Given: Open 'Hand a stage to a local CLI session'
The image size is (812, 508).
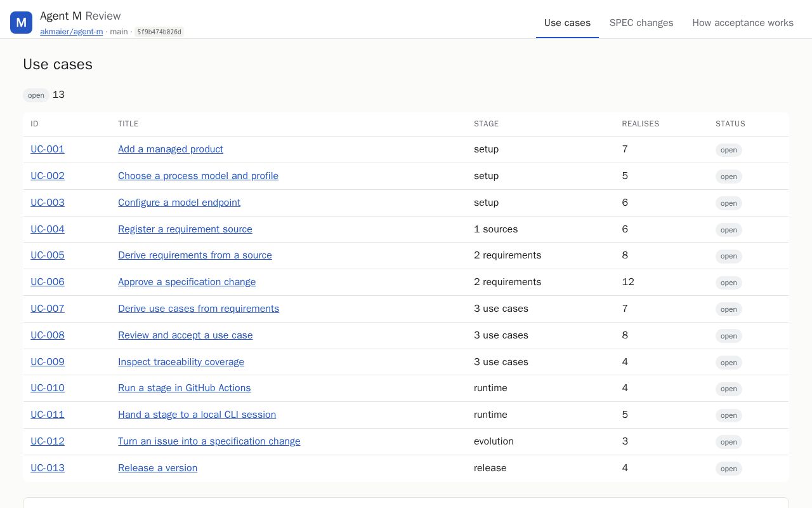Looking at the screenshot, I should coord(197,415).
